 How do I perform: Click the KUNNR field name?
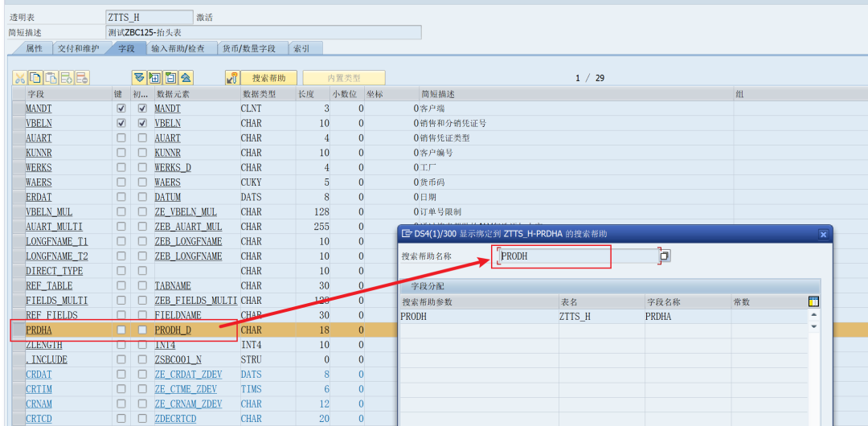[39, 153]
